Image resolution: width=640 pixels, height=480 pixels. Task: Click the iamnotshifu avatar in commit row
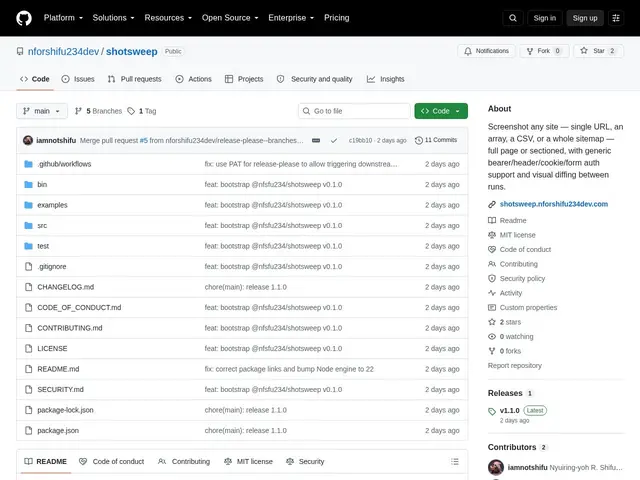[28, 140]
